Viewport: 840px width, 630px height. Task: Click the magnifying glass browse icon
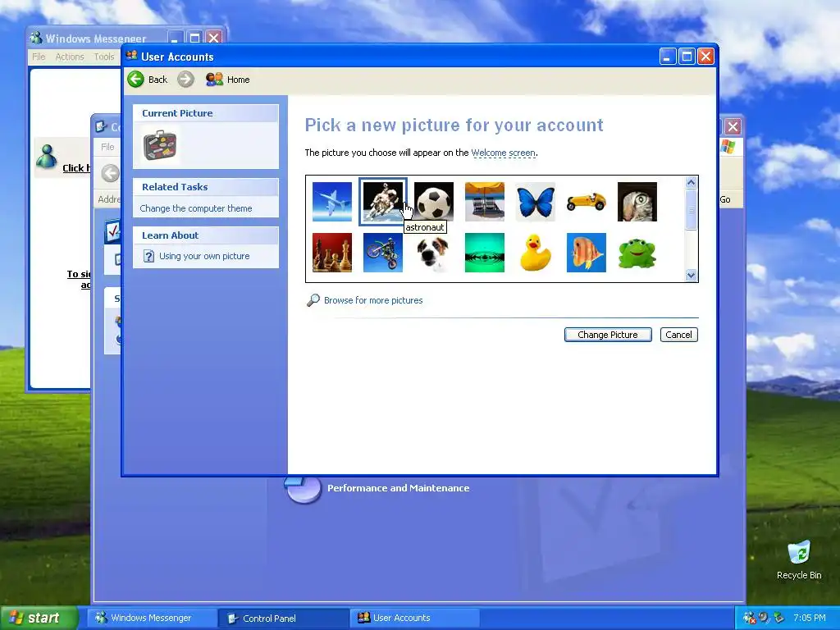(x=313, y=300)
